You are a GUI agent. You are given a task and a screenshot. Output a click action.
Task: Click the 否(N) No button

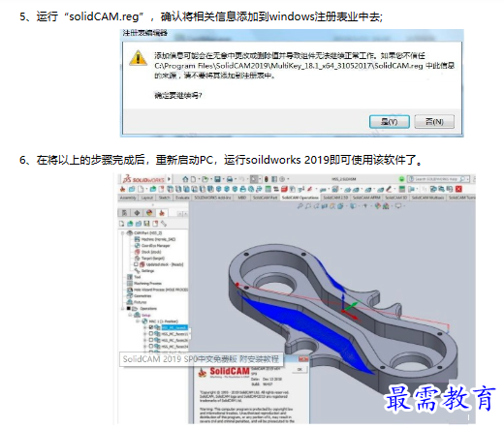tap(434, 122)
